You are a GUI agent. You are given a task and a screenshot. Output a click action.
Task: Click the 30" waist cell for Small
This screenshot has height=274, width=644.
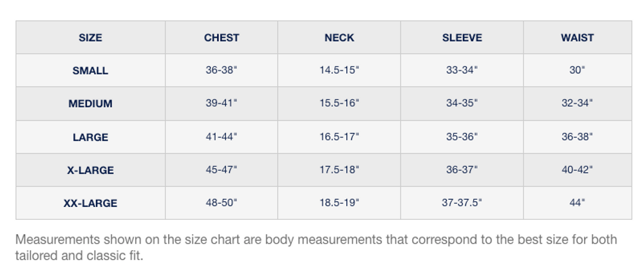[577, 70]
